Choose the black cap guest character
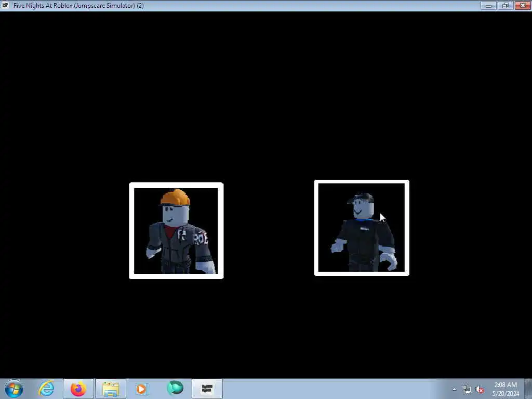 pyautogui.click(x=362, y=228)
